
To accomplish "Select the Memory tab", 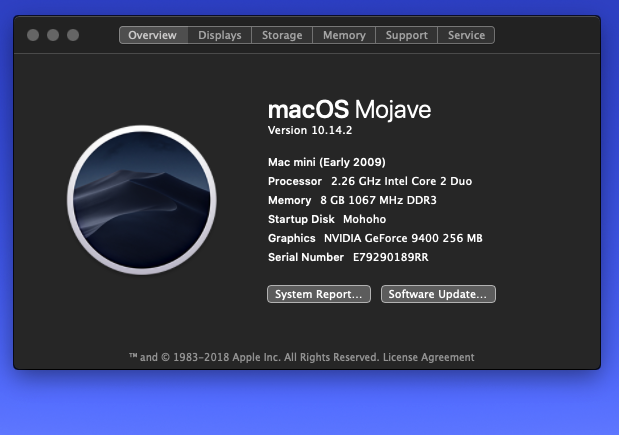I will coord(344,35).
